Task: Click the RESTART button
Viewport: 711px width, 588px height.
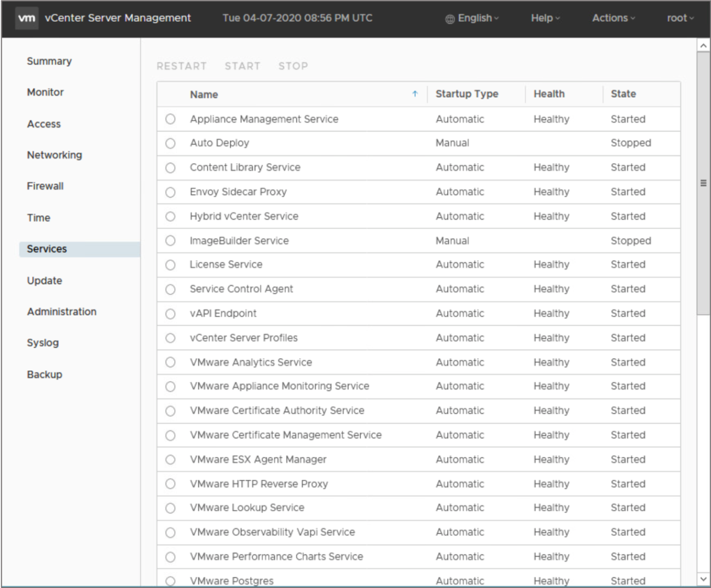Action: coord(182,66)
